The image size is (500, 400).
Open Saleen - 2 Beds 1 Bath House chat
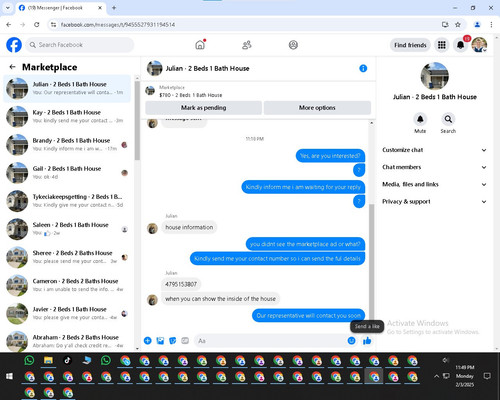point(67,229)
